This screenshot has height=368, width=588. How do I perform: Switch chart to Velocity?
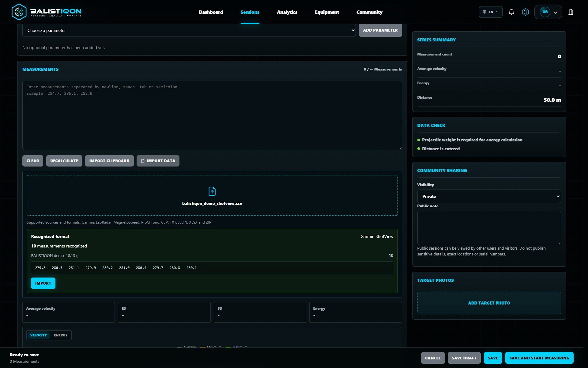pos(39,335)
